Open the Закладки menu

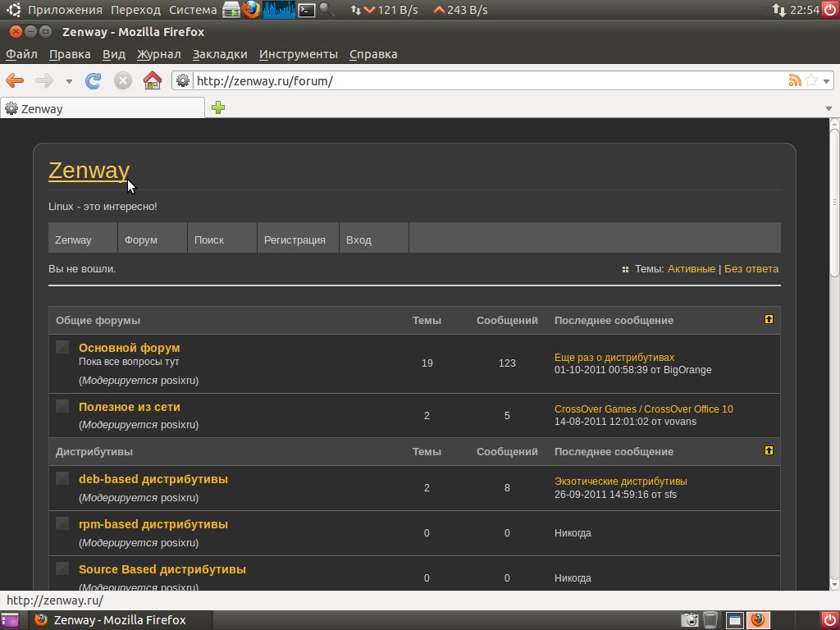220,54
